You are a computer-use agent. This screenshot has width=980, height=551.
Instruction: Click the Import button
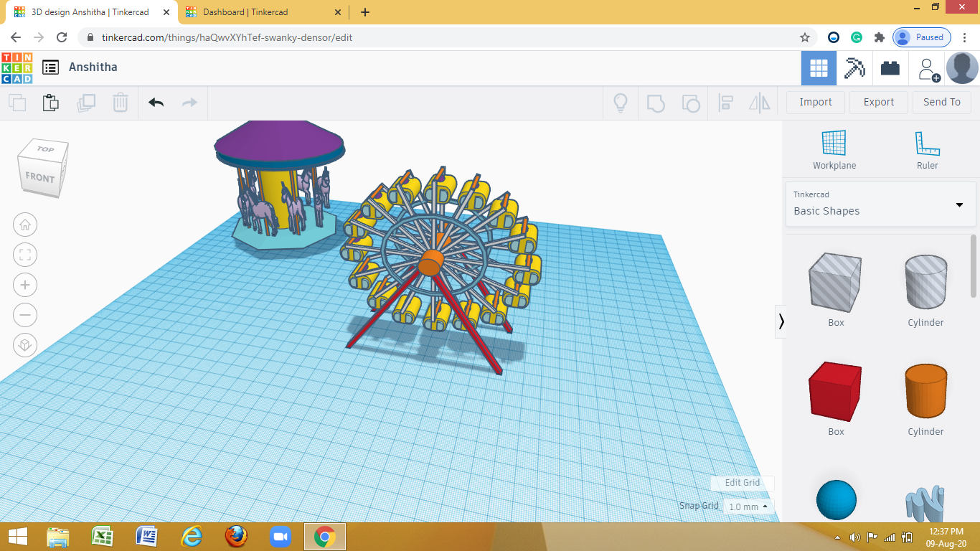tap(816, 102)
